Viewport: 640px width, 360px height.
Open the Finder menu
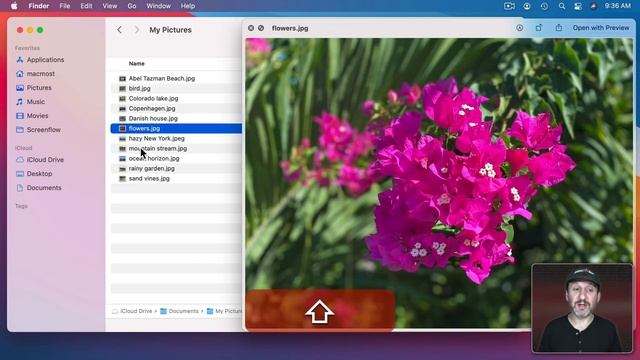[39, 6]
